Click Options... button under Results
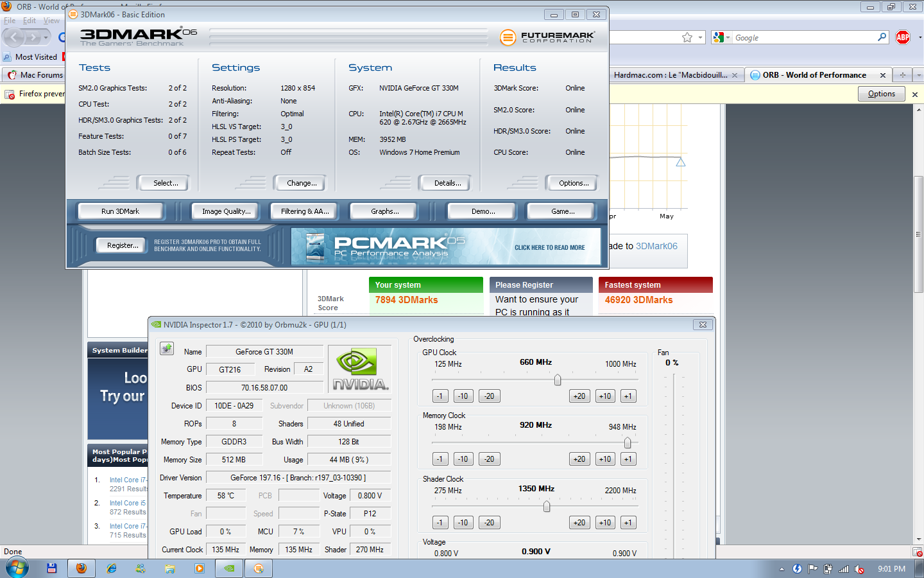The height and width of the screenshot is (578, 924). coord(574,183)
